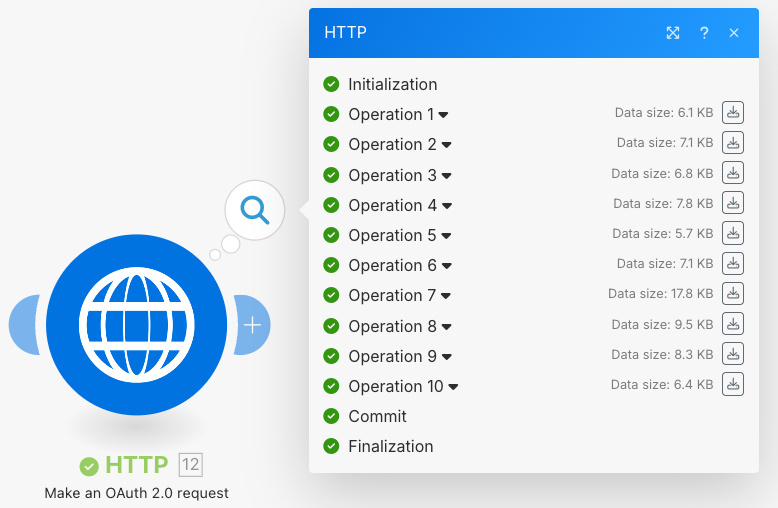Image resolution: width=778 pixels, height=508 pixels.
Task: Download Operation 1 output bundle
Action: (x=733, y=113)
